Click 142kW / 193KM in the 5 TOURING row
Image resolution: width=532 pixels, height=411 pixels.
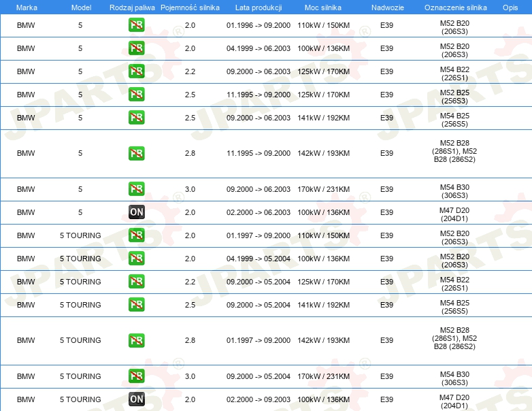323,340
